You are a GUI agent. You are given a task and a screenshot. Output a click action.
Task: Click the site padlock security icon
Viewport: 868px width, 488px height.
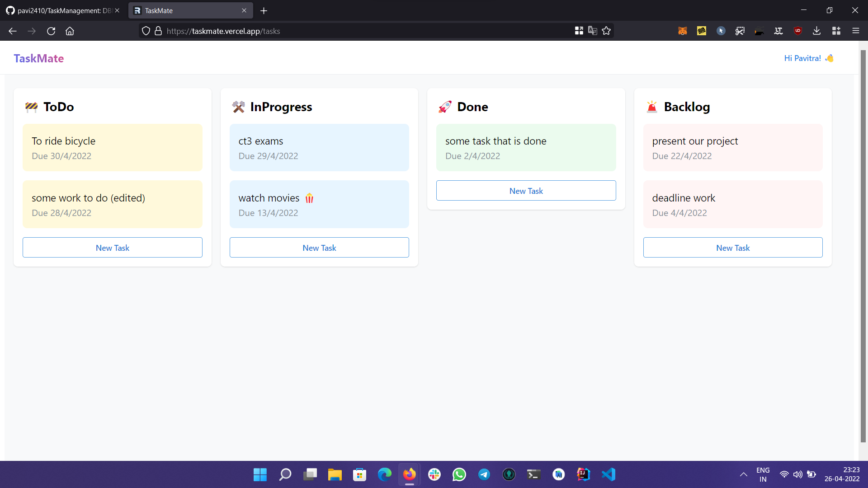158,31
